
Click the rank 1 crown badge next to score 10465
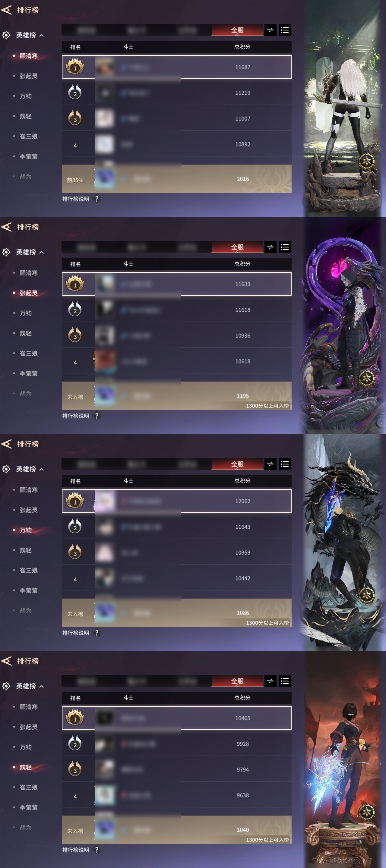pos(75,718)
